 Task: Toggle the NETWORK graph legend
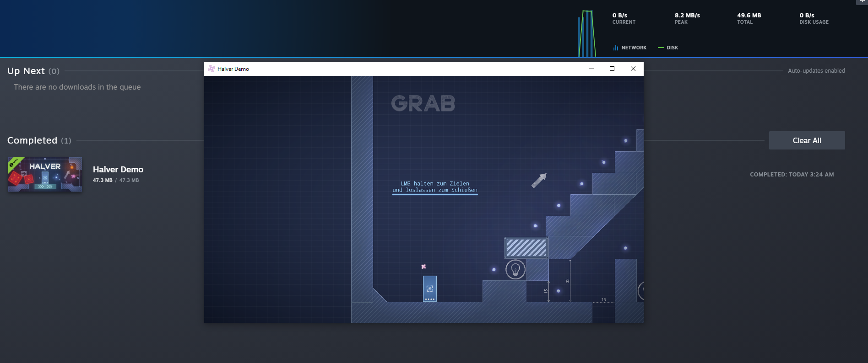point(630,48)
